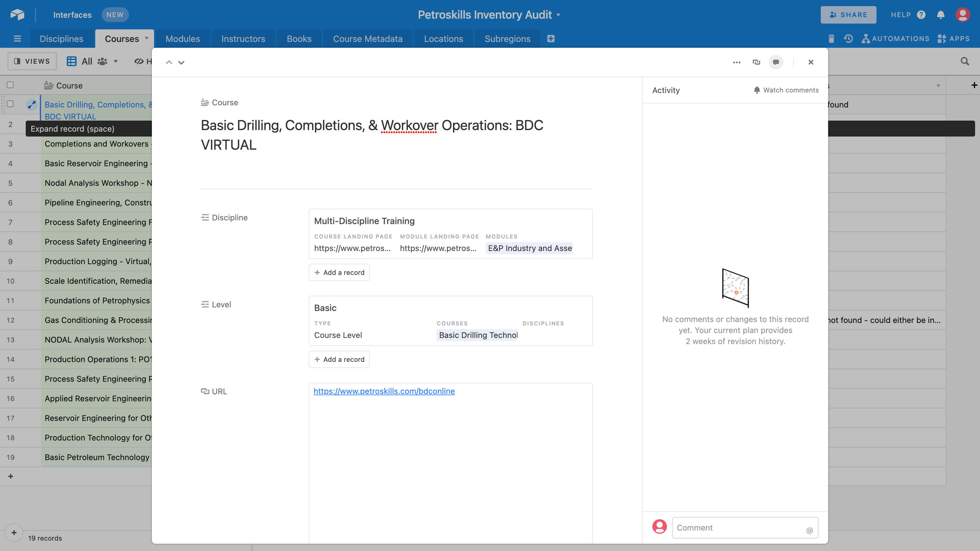Add a new table with plus icon
Screen dimensions: 980x551
[551, 39]
